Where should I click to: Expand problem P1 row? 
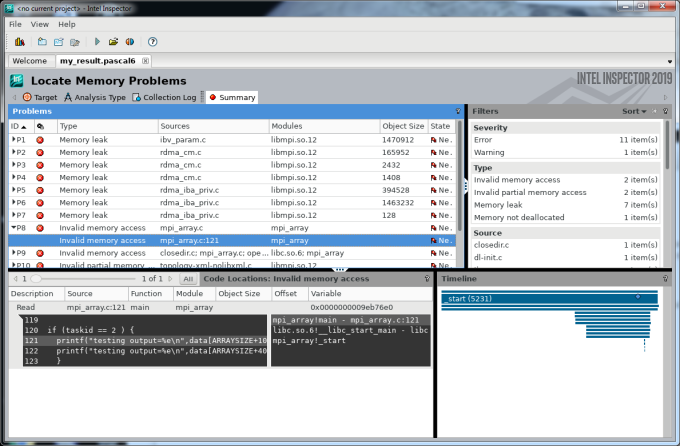[x=13, y=139]
